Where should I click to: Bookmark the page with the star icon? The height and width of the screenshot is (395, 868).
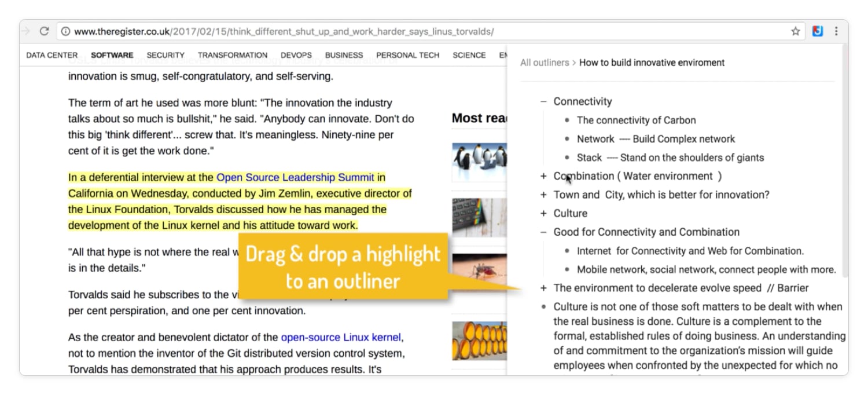click(x=796, y=31)
